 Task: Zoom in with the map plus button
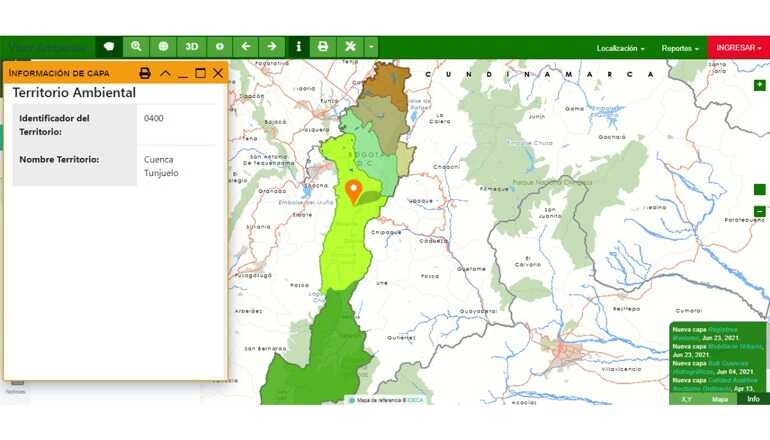(x=759, y=86)
